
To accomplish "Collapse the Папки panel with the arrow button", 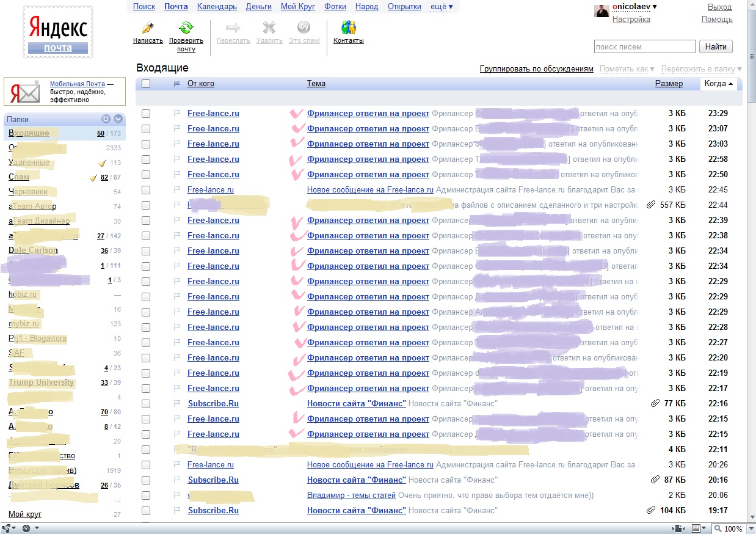I will coord(118,119).
